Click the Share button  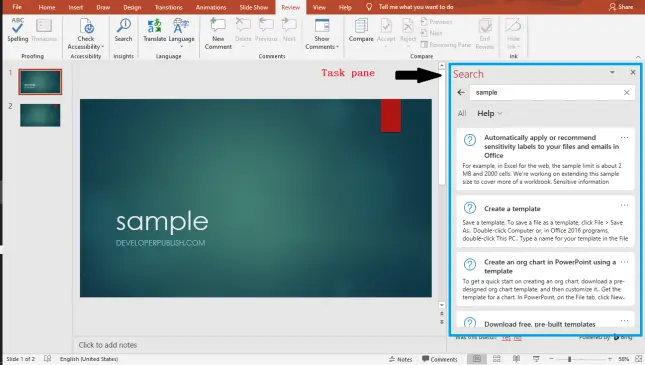point(621,7)
